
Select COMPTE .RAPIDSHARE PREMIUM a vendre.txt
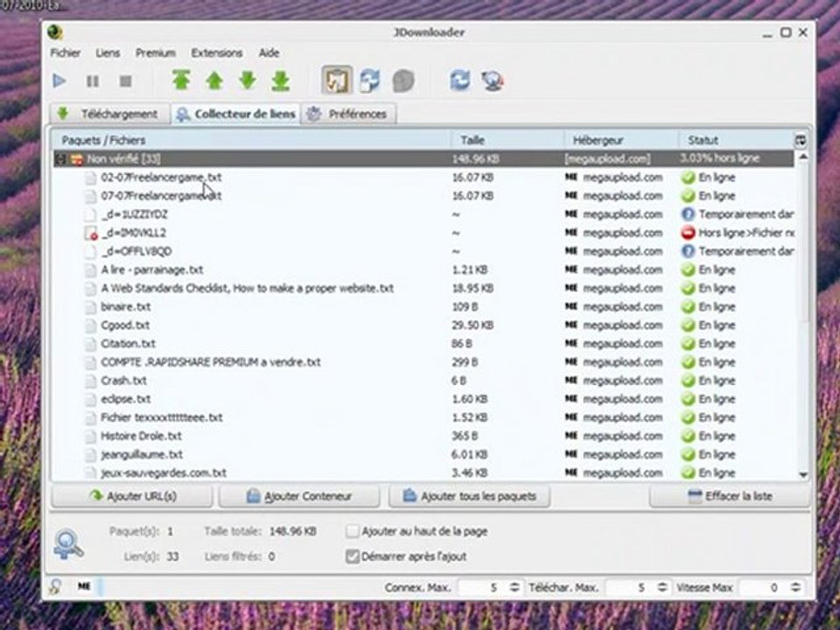pos(211,362)
